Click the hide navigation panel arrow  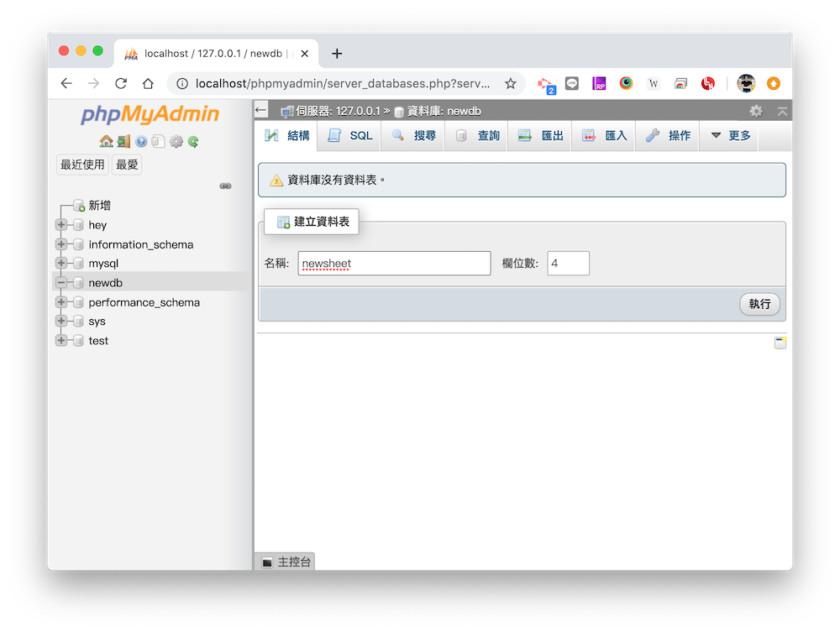pyautogui.click(x=261, y=110)
